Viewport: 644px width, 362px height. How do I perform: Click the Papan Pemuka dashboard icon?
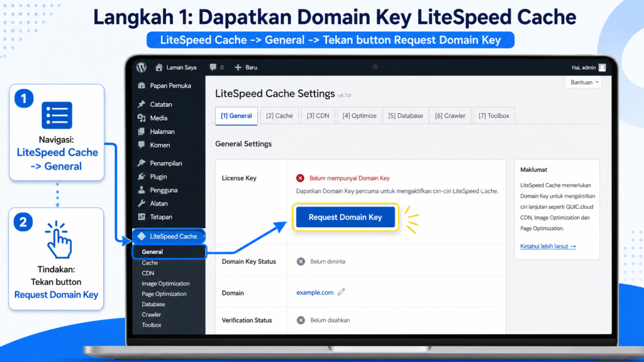[x=142, y=85]
